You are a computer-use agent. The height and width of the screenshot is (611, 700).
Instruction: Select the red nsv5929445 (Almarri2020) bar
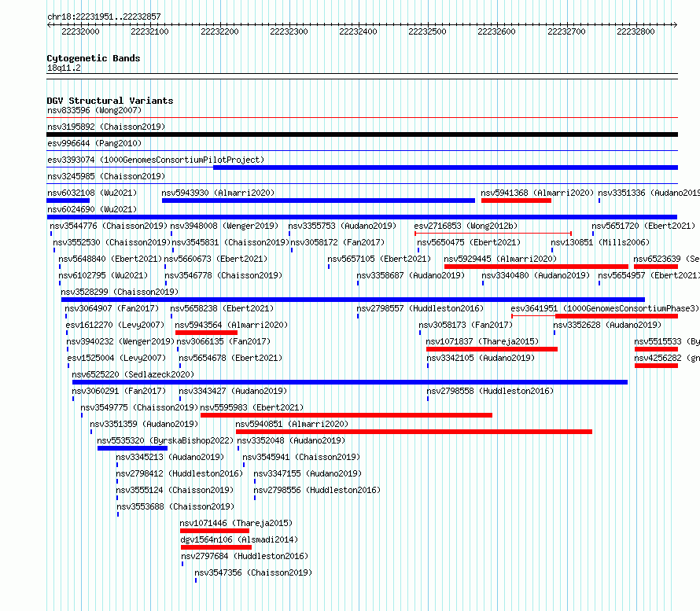point(536,267)
